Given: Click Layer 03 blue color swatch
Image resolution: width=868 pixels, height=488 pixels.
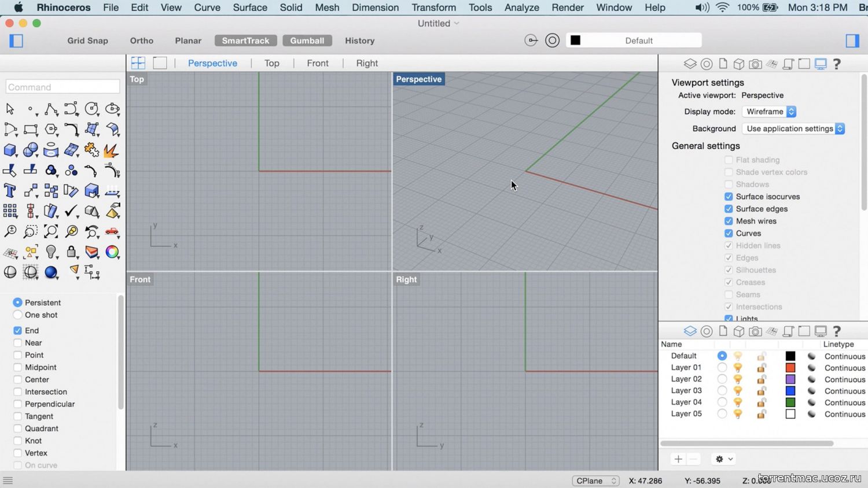Looking at the screenshot, I should click(x=790, y=391).
